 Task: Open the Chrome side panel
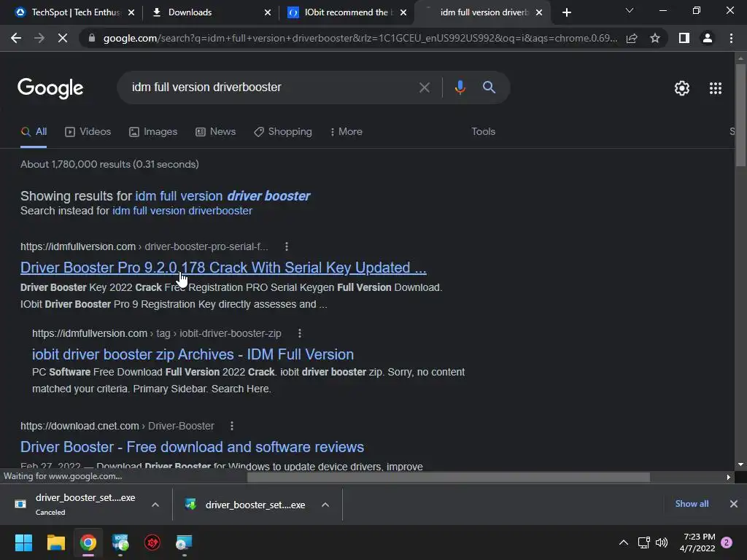coord(684,38)
